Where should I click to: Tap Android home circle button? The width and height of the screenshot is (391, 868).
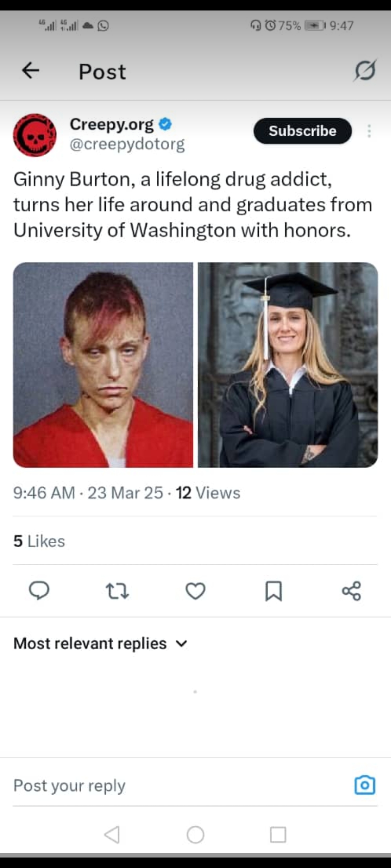coord(195,835)
